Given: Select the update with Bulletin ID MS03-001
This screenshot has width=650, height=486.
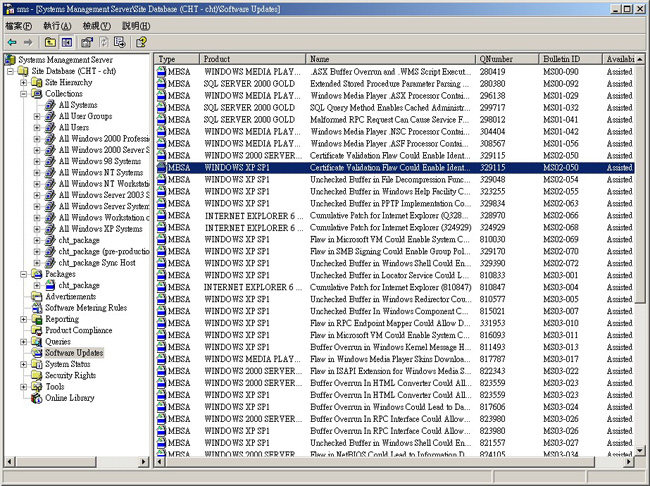Looking at the screenshot, I should tap(395, 275).
